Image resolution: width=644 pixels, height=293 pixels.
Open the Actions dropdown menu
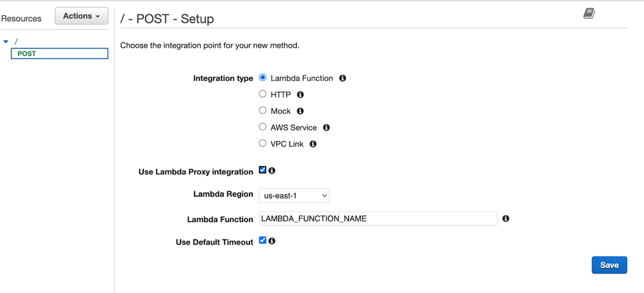(81, 16)
